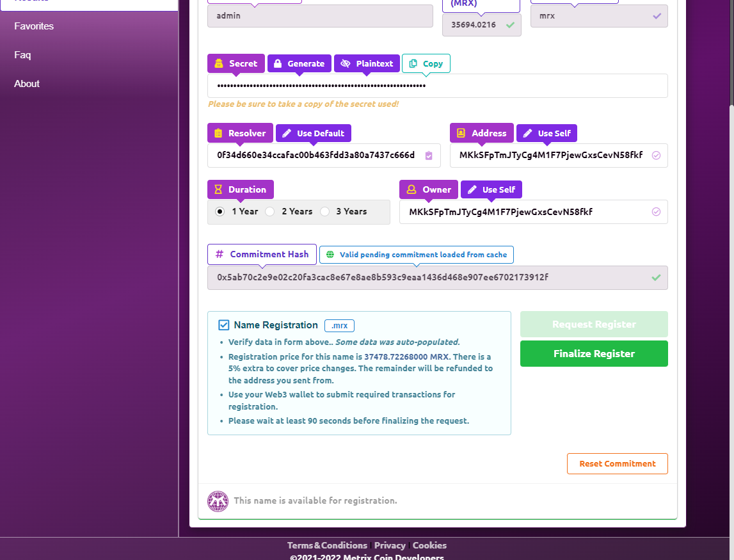This screenshot has width=734, height=560.
Task: Focus the masked secret input field
Action: tap(437, 86)
